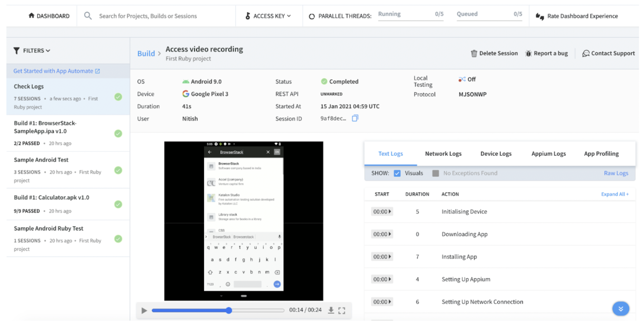644x332 pixels.
Task: Switch to the Network Logs tab
Action: pos(443,154)
